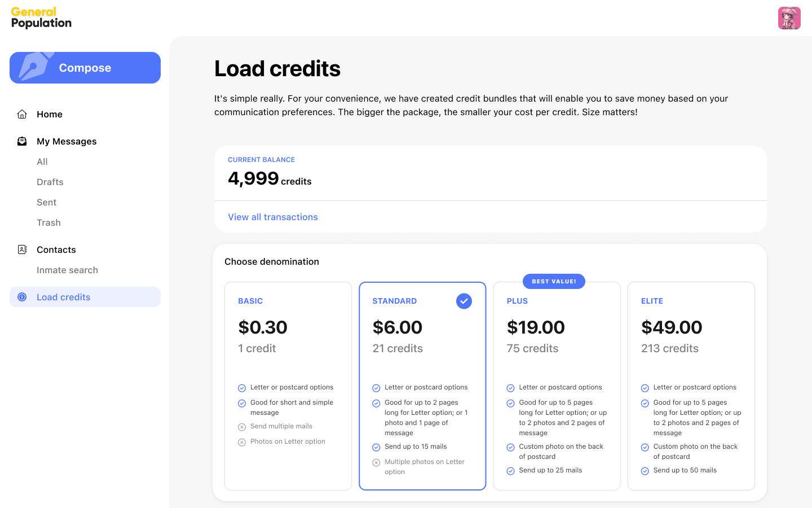Click the Best Value badge on Plus
812x508 pixels.
554,281
